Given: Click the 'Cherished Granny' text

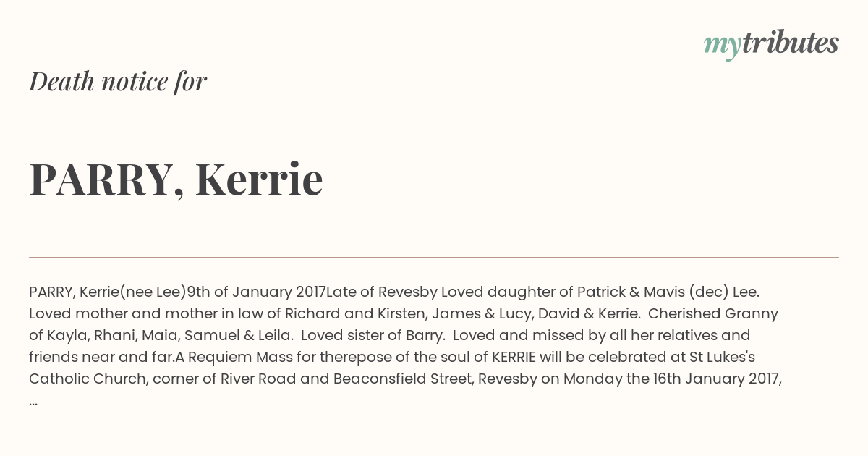Looking at the screenshot, I should 713,314.
